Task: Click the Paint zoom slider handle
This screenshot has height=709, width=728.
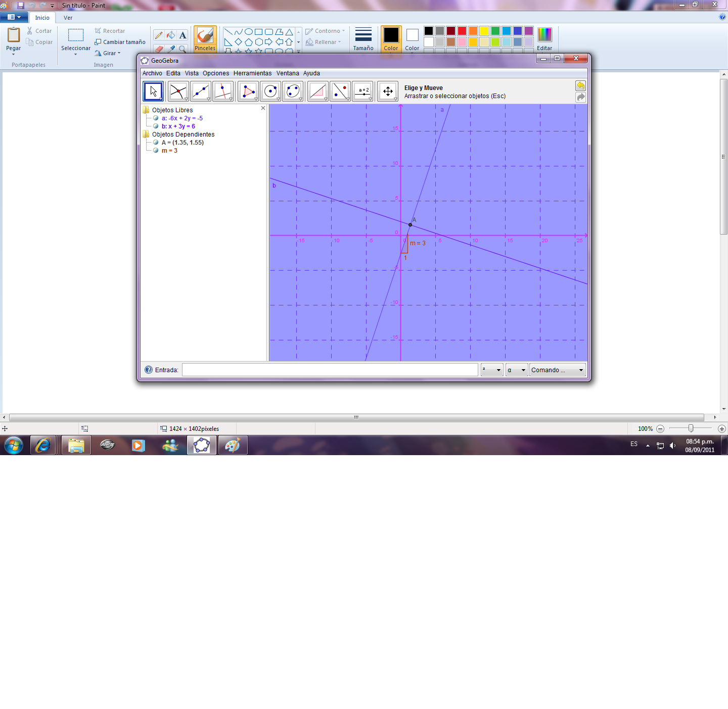Action: click(691, 428)
